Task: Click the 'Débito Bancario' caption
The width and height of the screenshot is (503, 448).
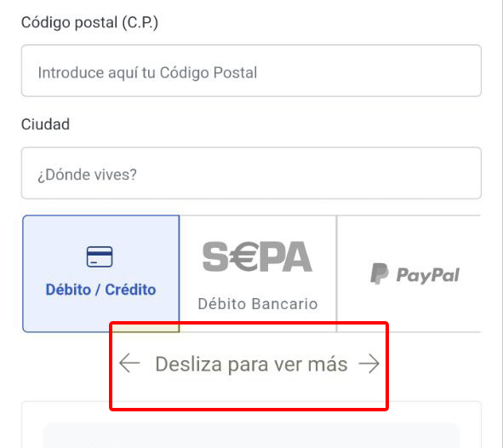Action: tap(258, 303)
